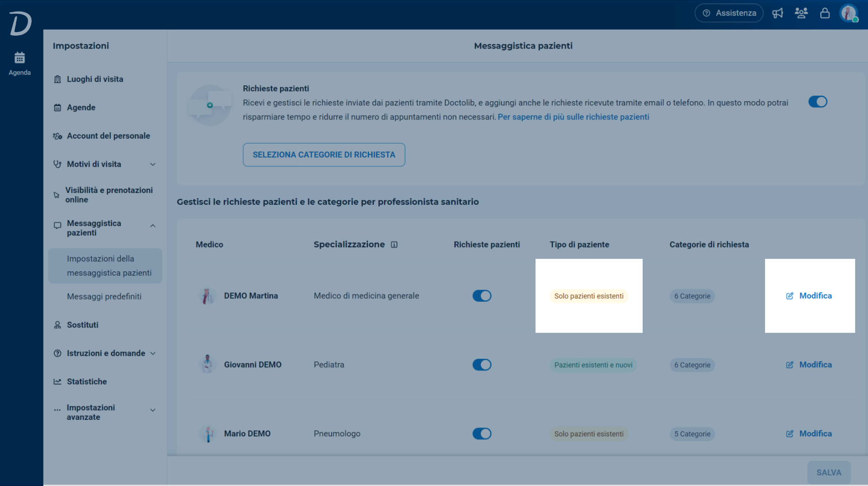Open the user profile avatar
The width and height of the screenshot is (868, 486).
tap(849, 13)
